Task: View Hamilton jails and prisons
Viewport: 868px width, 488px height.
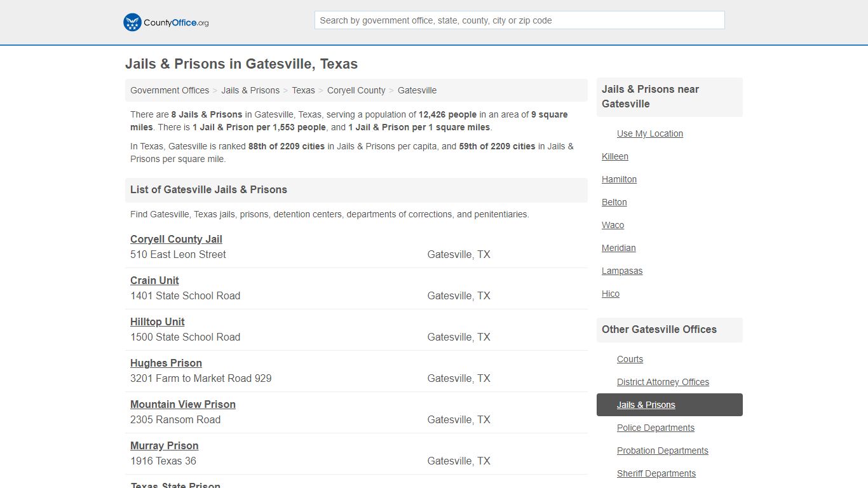Action: click(619, 179)
